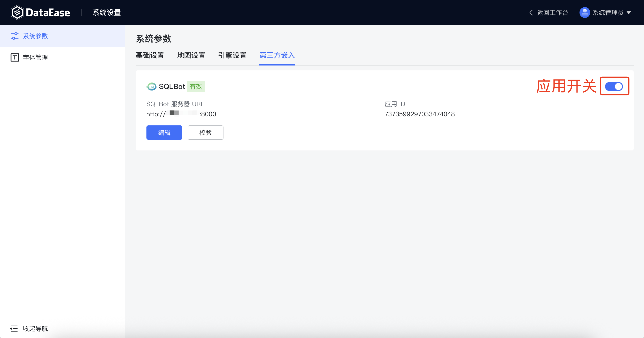Switch to the 基础设置 tab
644x338 pixels.
(x=150, y=55)
